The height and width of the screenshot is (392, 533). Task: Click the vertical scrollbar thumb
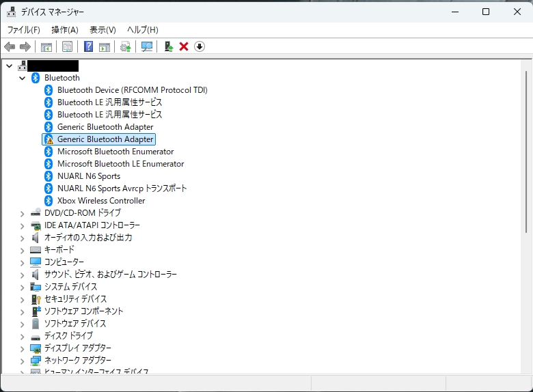526,152
